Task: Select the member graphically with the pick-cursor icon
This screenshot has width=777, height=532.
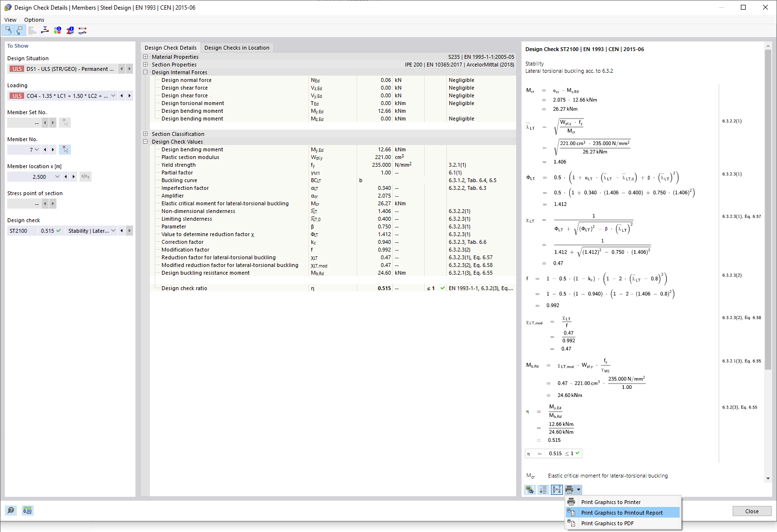Action: (65, 149)
